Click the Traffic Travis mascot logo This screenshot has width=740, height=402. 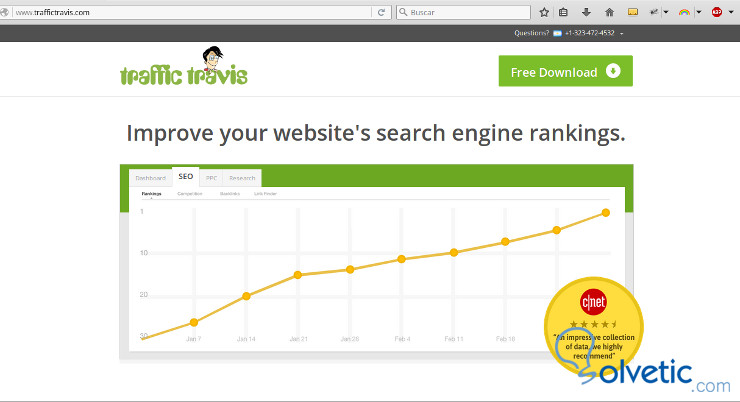[184, 67]
